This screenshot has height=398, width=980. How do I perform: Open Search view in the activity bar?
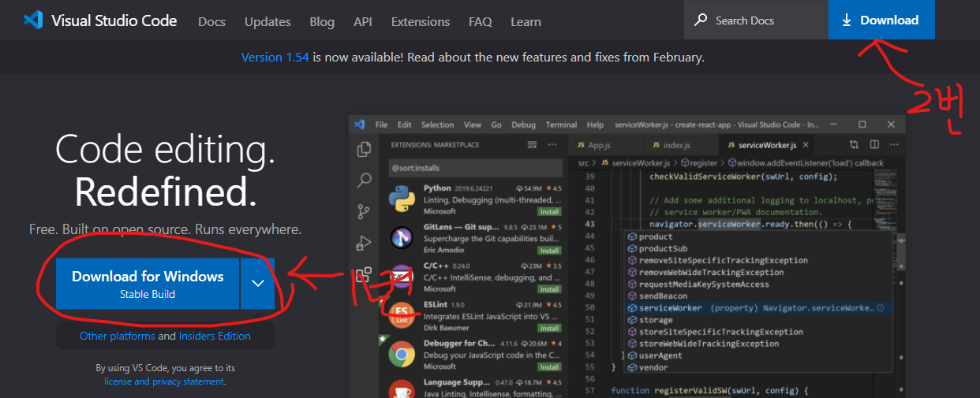point(365,180)
